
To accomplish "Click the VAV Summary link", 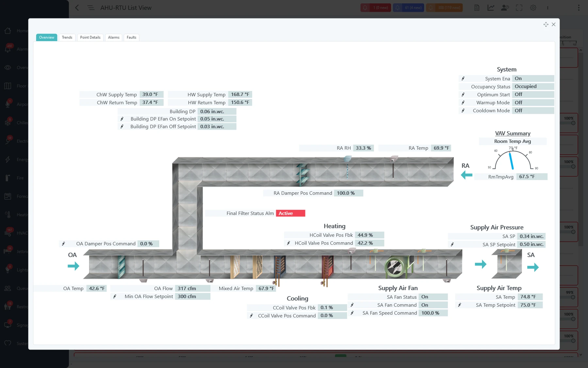I will [513, 133].
